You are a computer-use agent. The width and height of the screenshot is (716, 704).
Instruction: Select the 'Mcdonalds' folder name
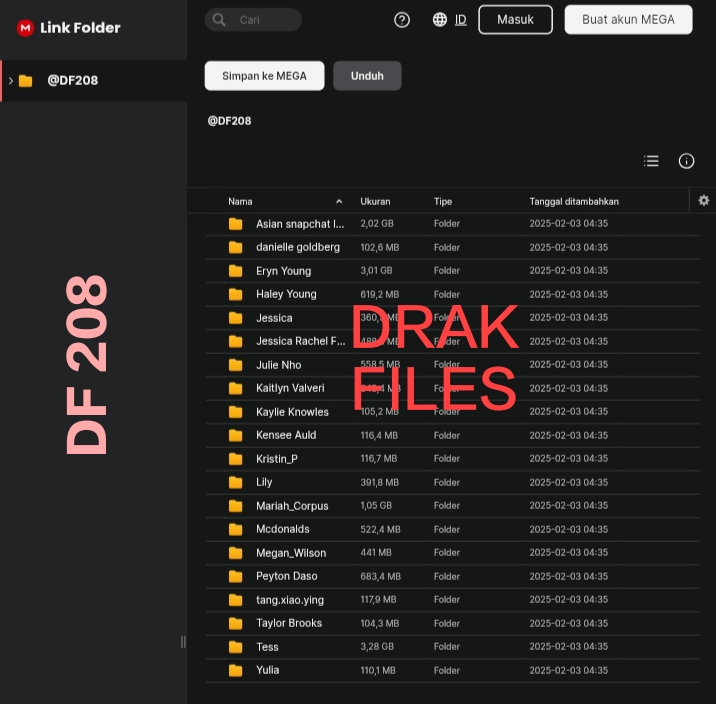pos(283,529)
